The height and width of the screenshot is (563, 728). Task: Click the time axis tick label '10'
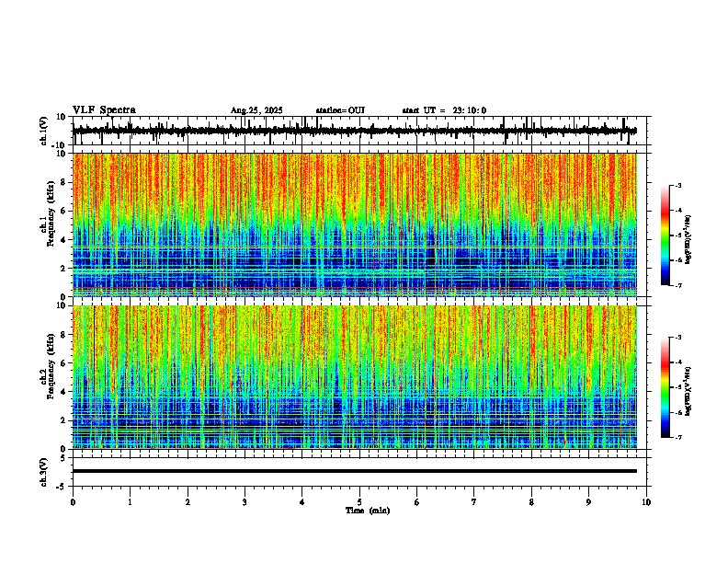646,502
